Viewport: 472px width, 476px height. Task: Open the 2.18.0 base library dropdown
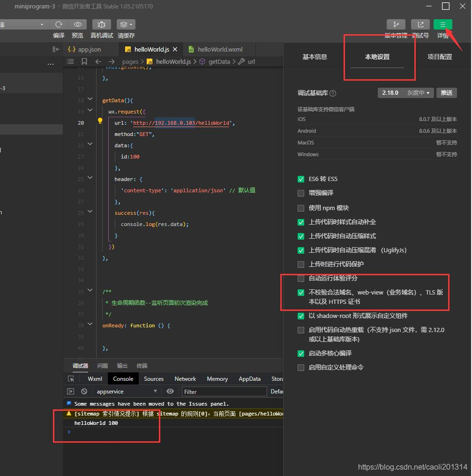pyautogui.click(x=405, y=93)
